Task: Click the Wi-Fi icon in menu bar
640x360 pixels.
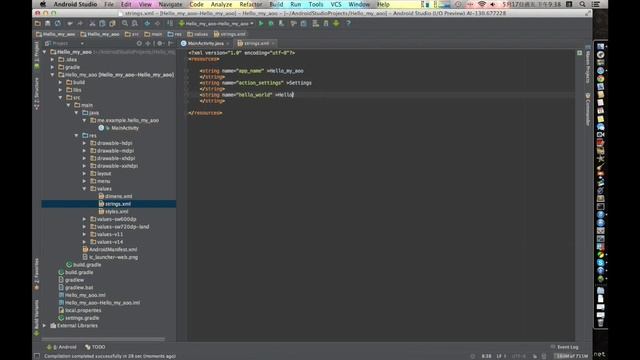Action: click(x=482, y=4)
